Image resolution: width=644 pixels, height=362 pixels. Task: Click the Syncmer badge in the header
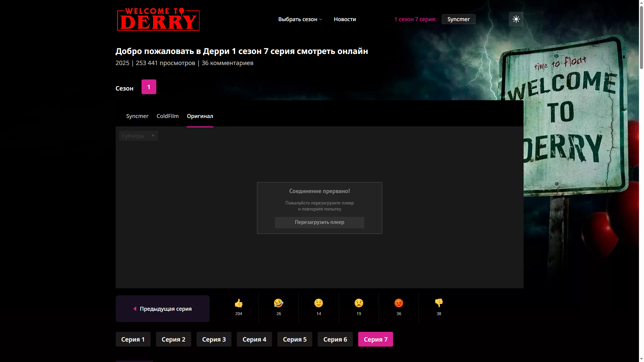point(458,19)
